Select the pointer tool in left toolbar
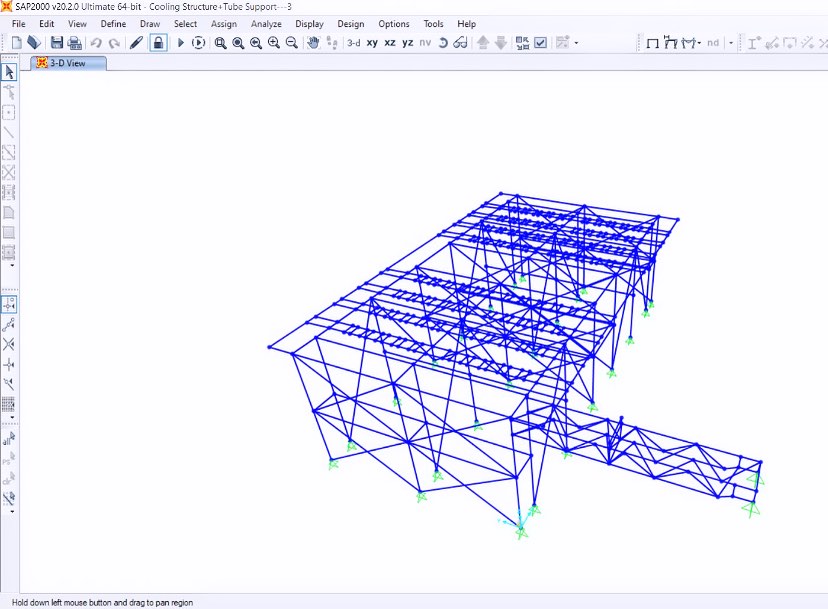This screenshot has width=828, height=609. (x=9, y=72)
